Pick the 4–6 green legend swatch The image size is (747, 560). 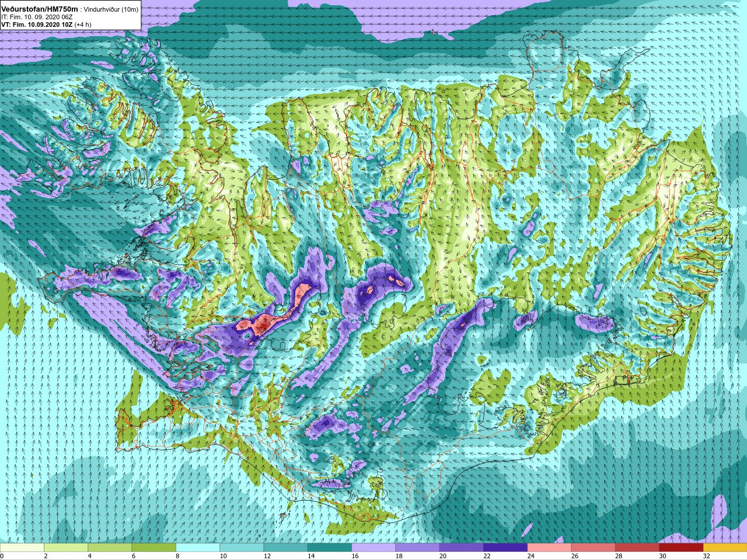[x=110, y=548]
